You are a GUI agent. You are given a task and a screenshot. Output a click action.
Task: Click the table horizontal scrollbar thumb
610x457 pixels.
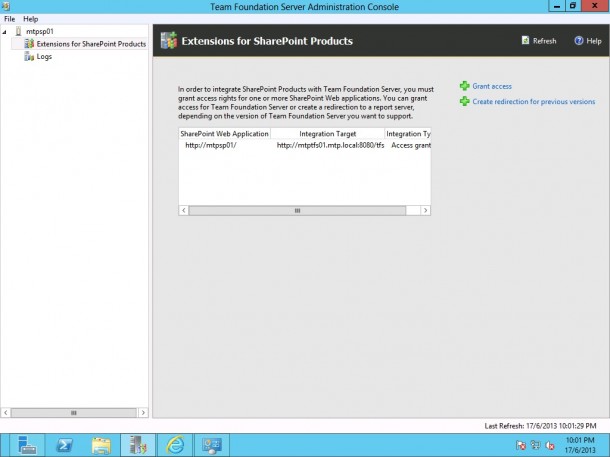(x=297, y=210)
